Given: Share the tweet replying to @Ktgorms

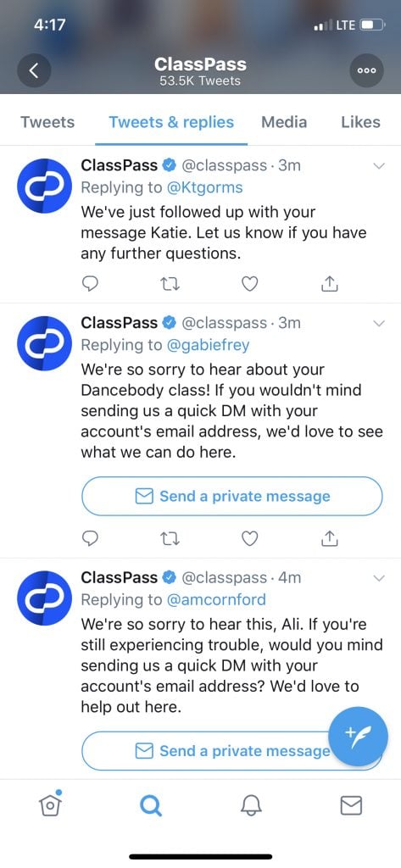Looking at the screenshot, I should [x=330, y=284].
